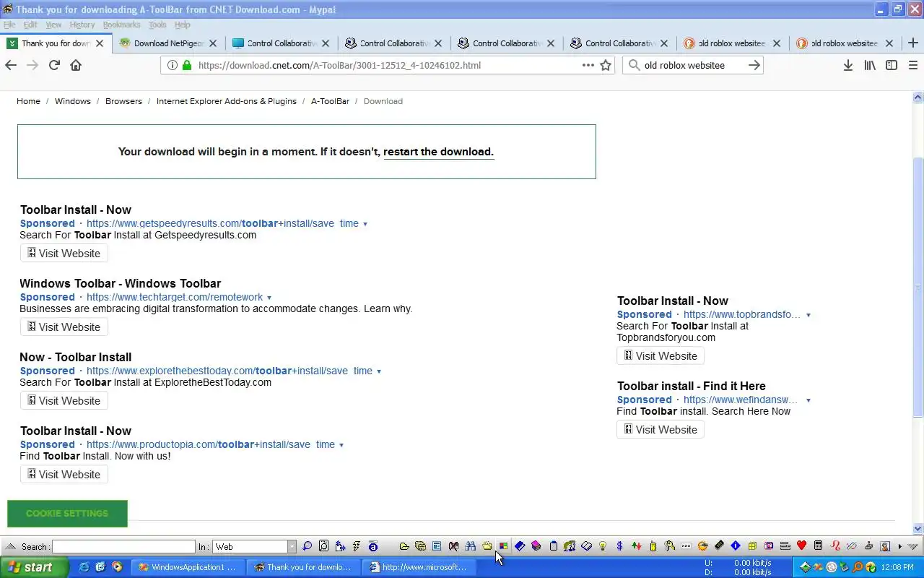The image size is (924, 578).
Task: Click the scrollbar down arrow
Action: (918, 529)
